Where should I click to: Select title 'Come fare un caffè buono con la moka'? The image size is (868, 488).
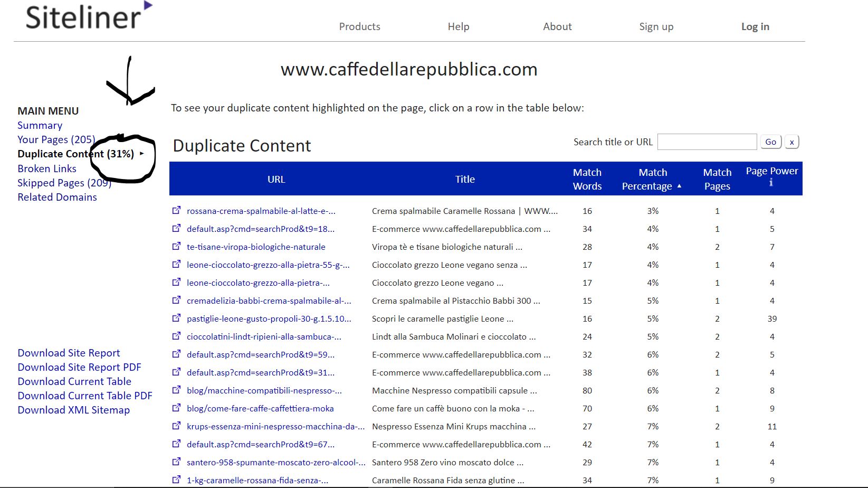453,408
